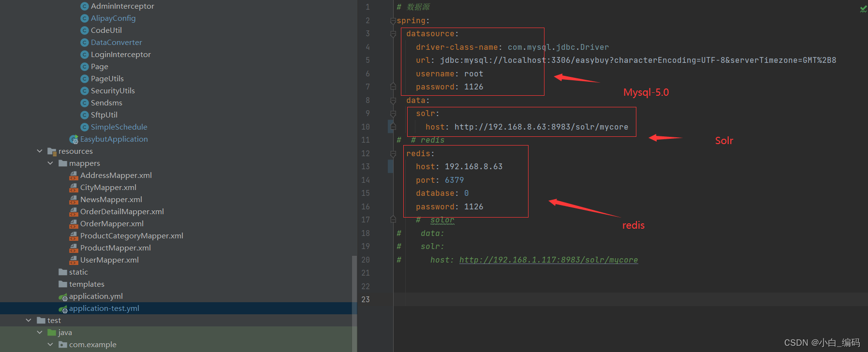Click the AddressMapper.xml file icon
This screenshot has width=868, height=352.
[74, 176]
